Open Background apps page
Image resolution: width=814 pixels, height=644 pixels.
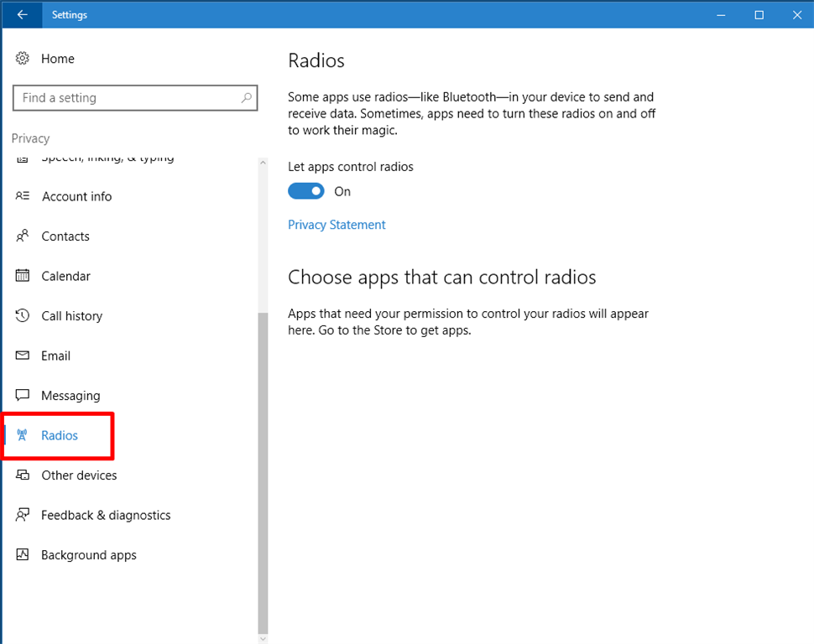[89, 555]
